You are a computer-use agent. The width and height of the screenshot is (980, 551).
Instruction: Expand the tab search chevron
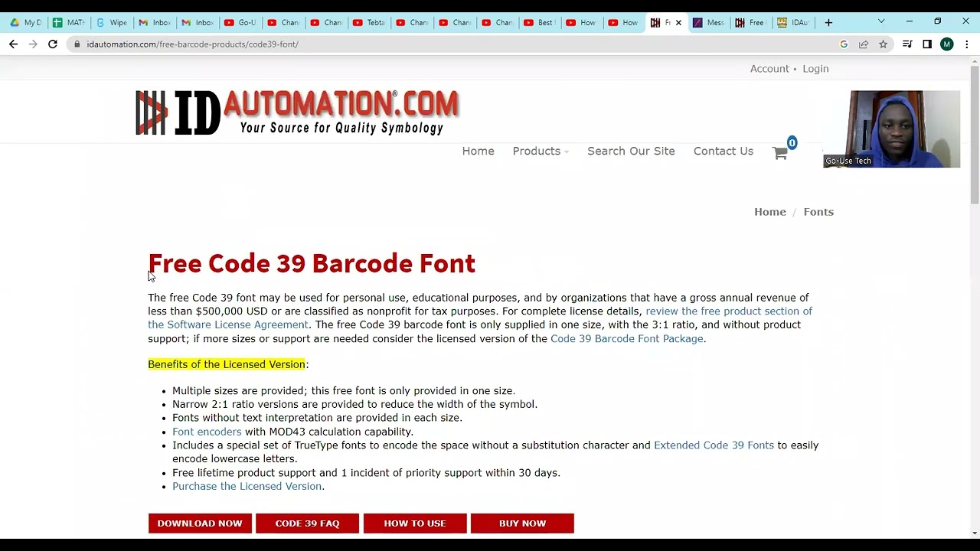coord(881,21)
